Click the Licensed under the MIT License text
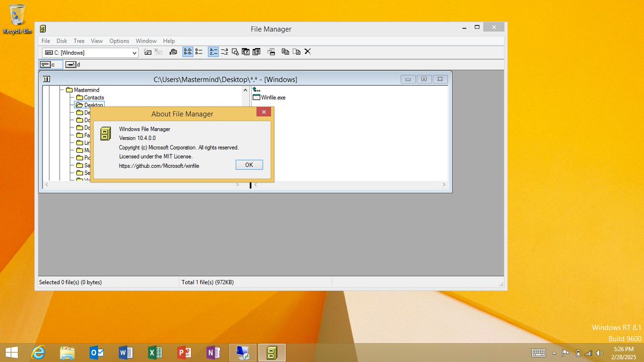 tap(156, 157)
